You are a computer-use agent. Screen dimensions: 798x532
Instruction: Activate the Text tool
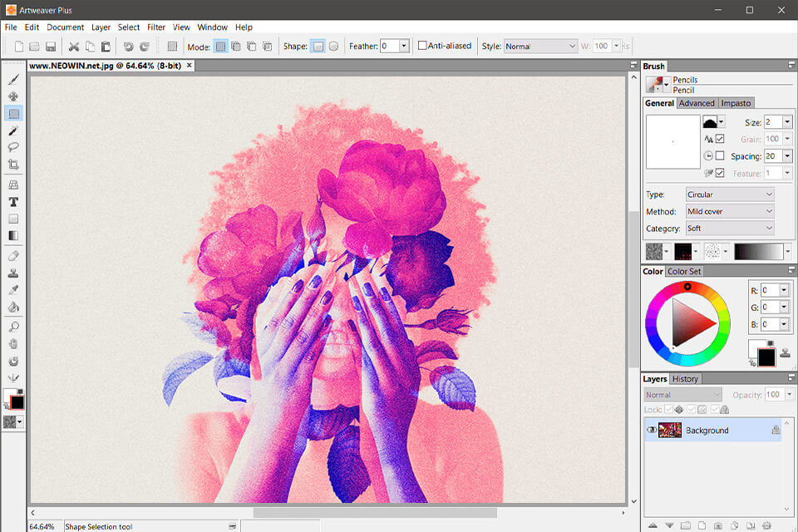click(x=13, y=201)
